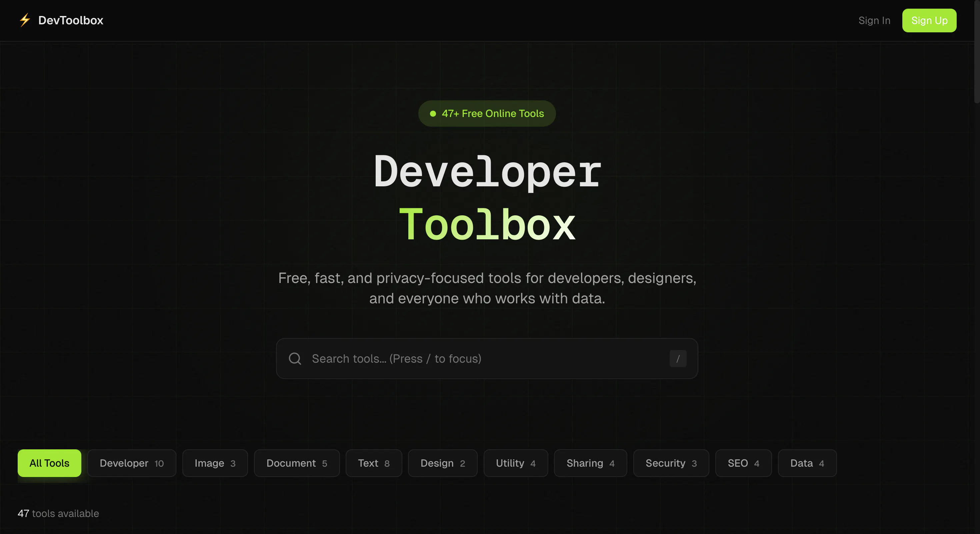980x534 pixels.
Task: Filter tools by Sharing category
Action: (590, 463)
